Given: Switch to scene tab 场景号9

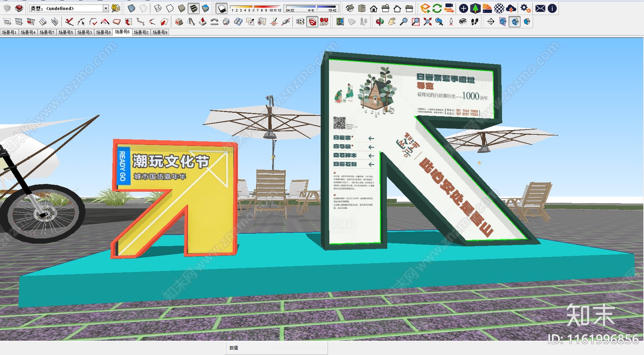Looking at the screenshot, I should [x=160, y=32].
